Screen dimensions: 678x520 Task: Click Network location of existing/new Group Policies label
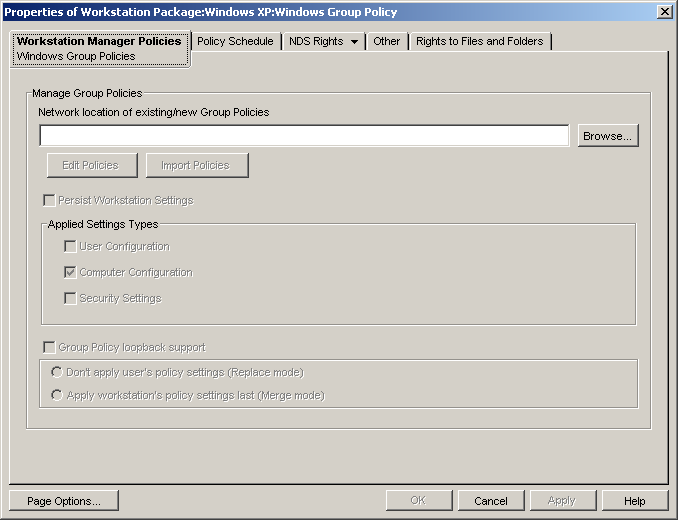[154, 112]
